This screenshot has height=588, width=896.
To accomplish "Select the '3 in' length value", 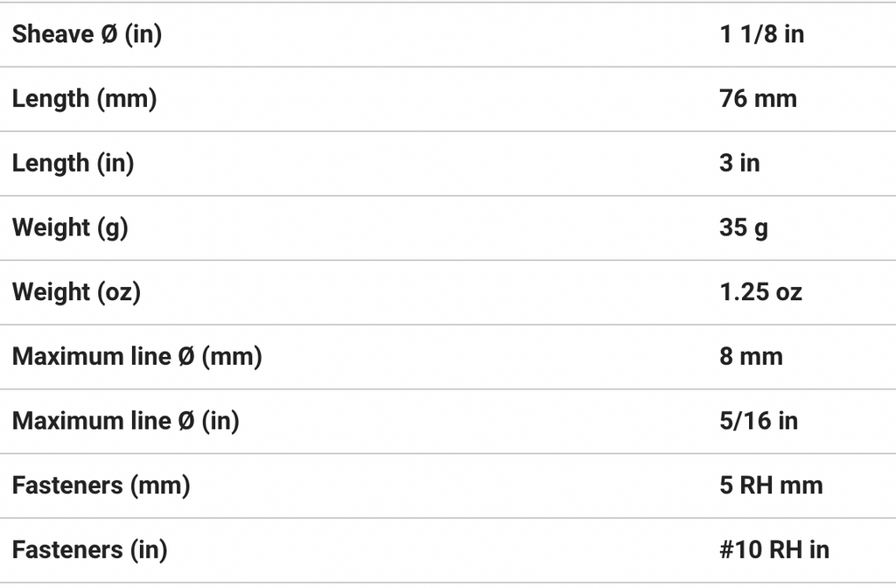I will point(739,163).
